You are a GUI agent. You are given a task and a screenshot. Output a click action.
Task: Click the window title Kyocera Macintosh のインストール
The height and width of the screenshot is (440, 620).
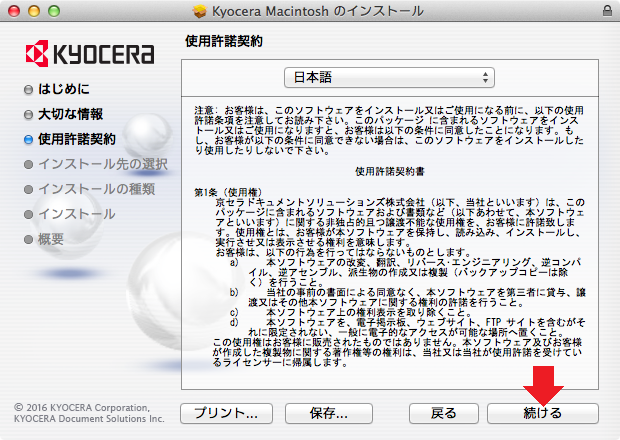click(x=318, y=11)
